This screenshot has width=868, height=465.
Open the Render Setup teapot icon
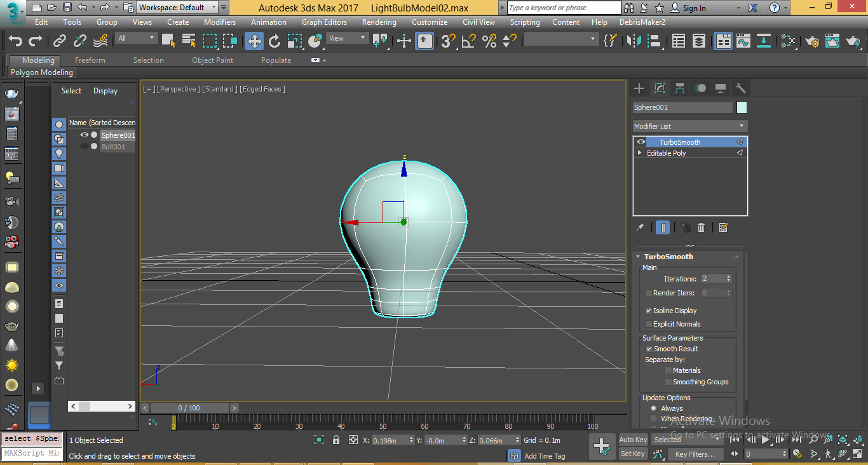click(812, 41)
